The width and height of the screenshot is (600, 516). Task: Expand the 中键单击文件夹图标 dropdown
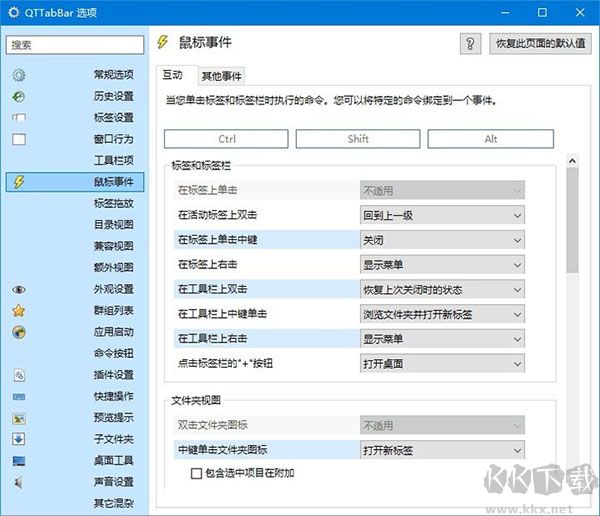(442, 451)
